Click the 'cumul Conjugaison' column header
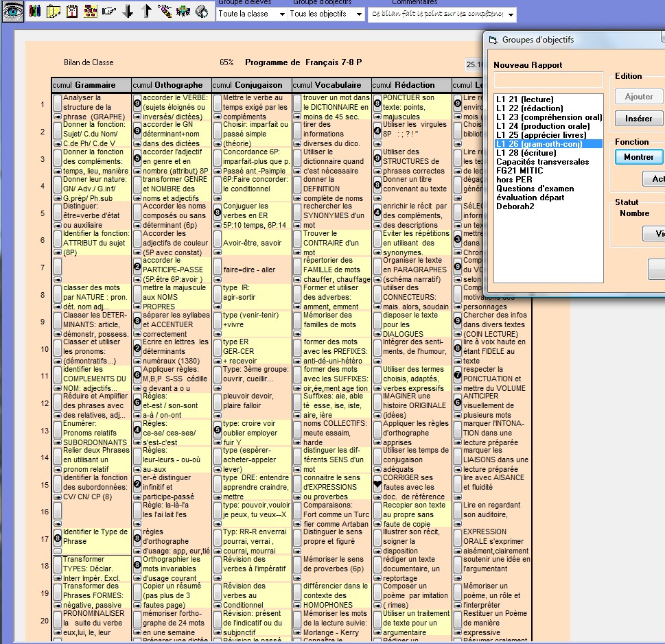This screenshot has width=665, height=644. point(251,85)
